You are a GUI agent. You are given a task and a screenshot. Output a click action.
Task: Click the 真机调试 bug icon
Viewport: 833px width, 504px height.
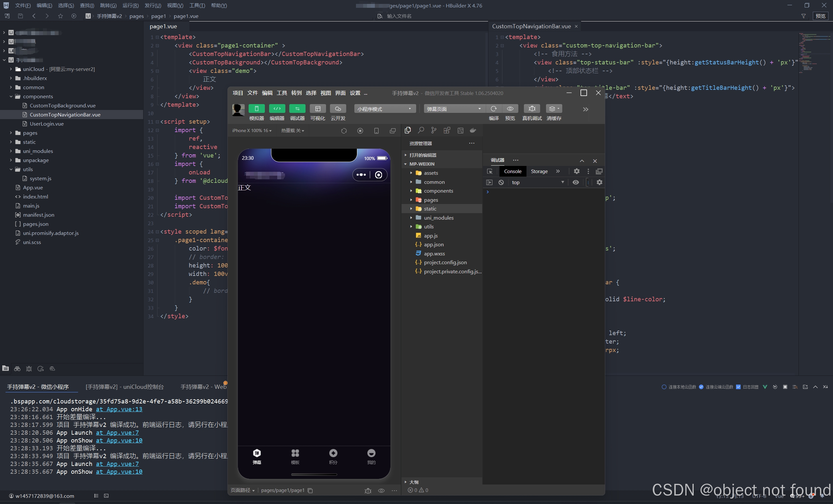pyautogui.click(x=532, y=108)
